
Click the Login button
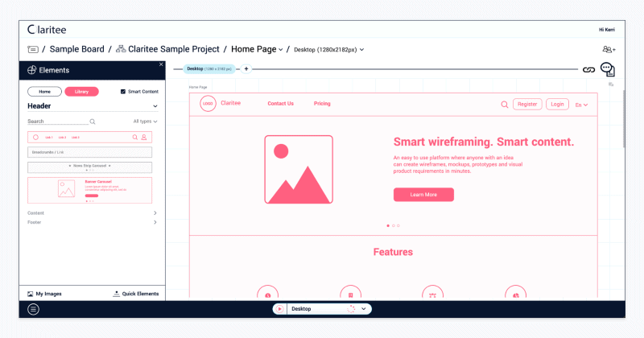point(557,105)
